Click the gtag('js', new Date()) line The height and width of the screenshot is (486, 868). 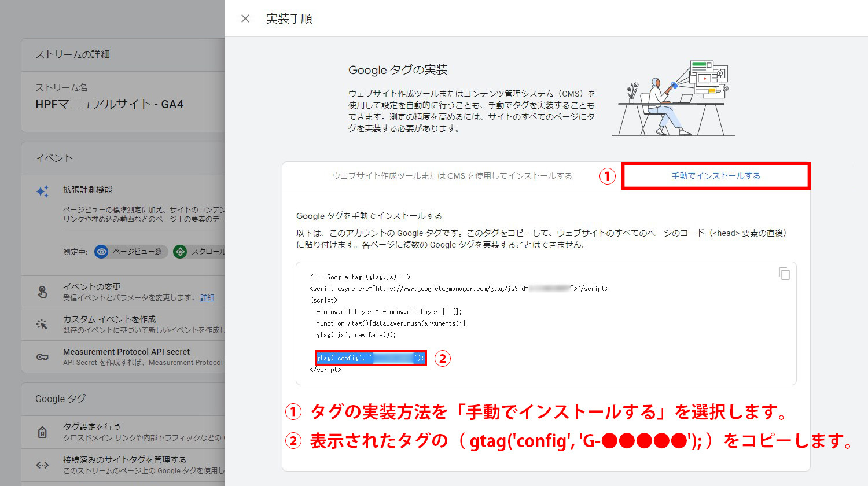356,334
